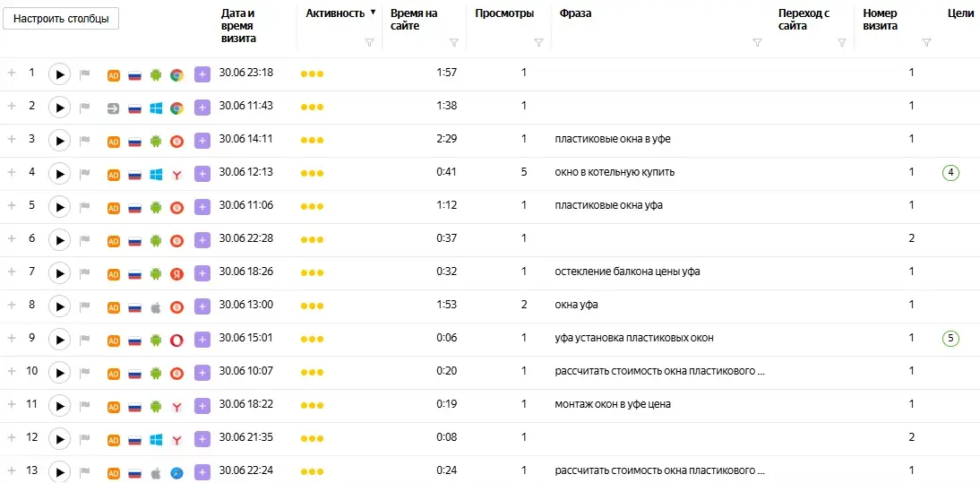Viewport: 980px width, 483px height.
Task: Open the filter for Время на сайте column
Action: [x=454, y=42]
